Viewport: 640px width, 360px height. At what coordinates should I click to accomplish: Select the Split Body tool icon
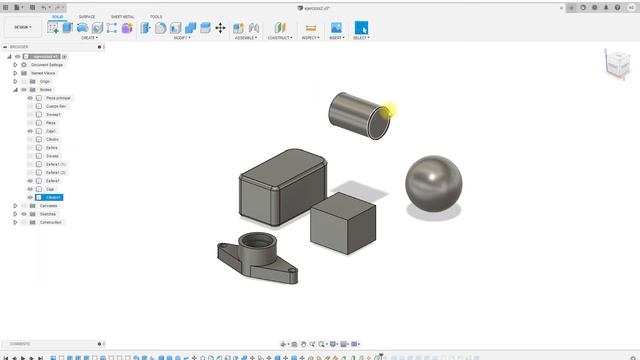(x=205, y=28)
